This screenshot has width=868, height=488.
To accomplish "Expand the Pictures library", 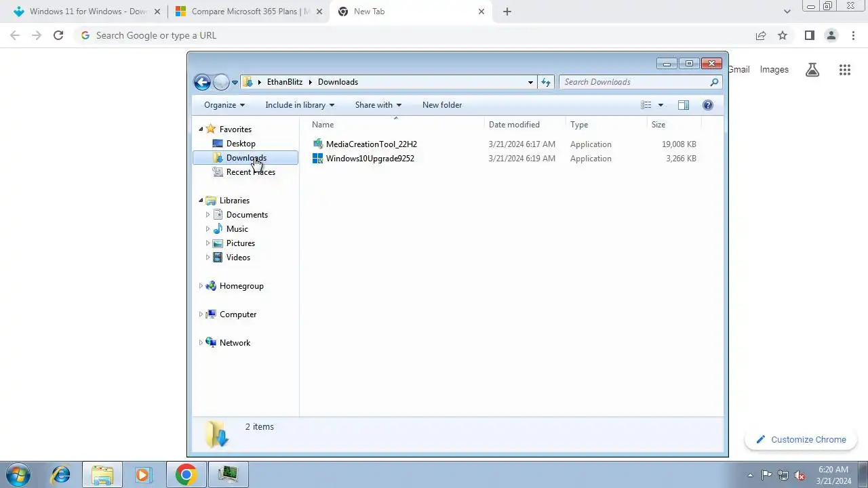I will point(208,243).
